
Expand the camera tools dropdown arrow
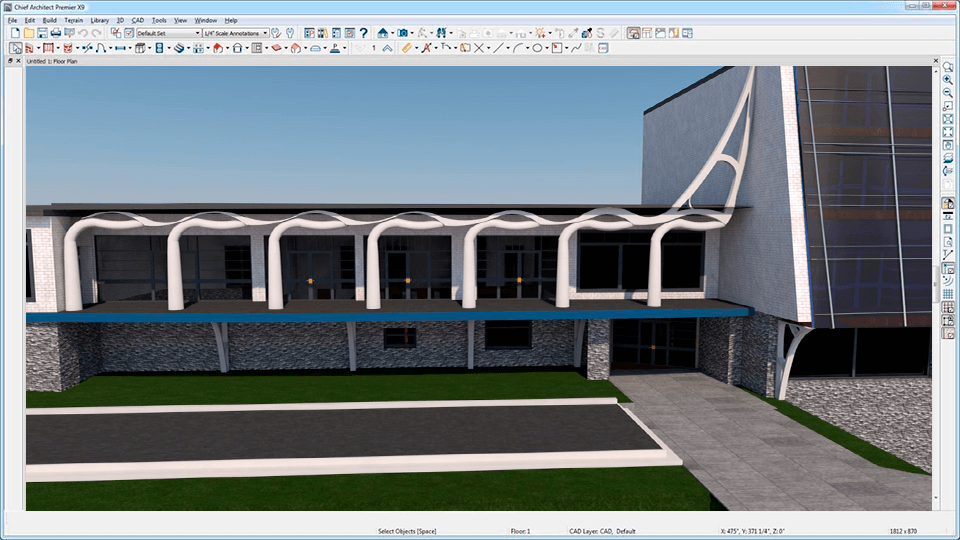[x=411, y=33]
